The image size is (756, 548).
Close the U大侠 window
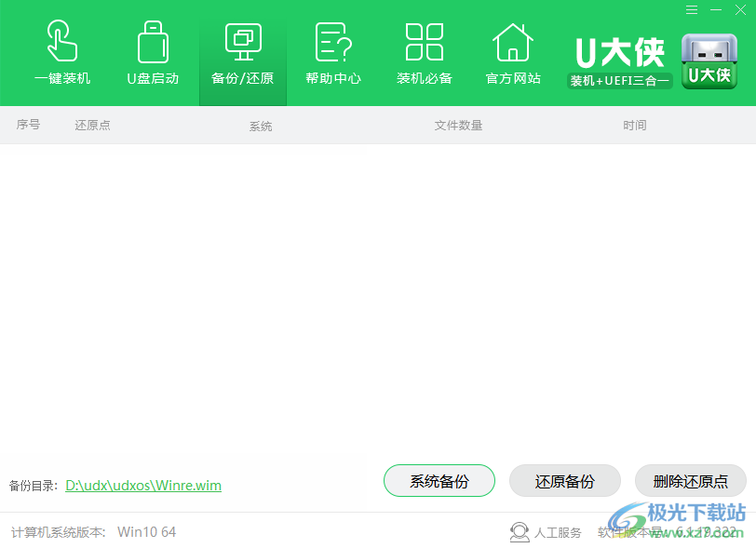pos(740,10)
